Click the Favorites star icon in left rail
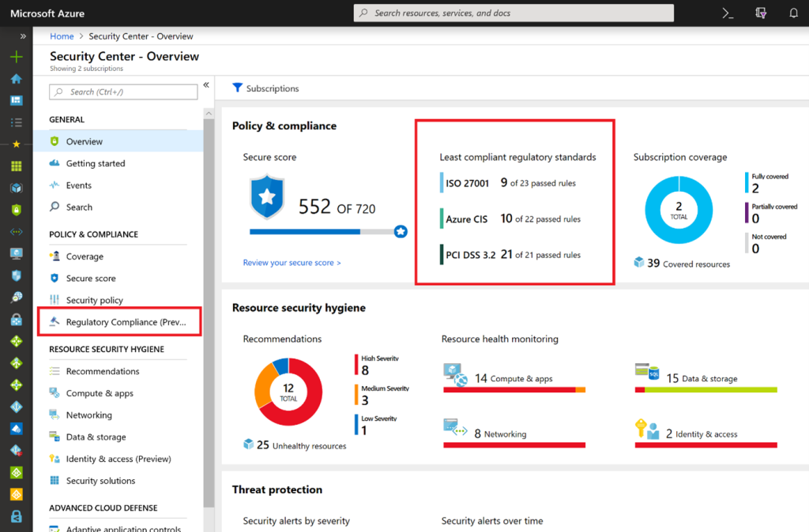This screenshot has width=809, height=532. 16,144
